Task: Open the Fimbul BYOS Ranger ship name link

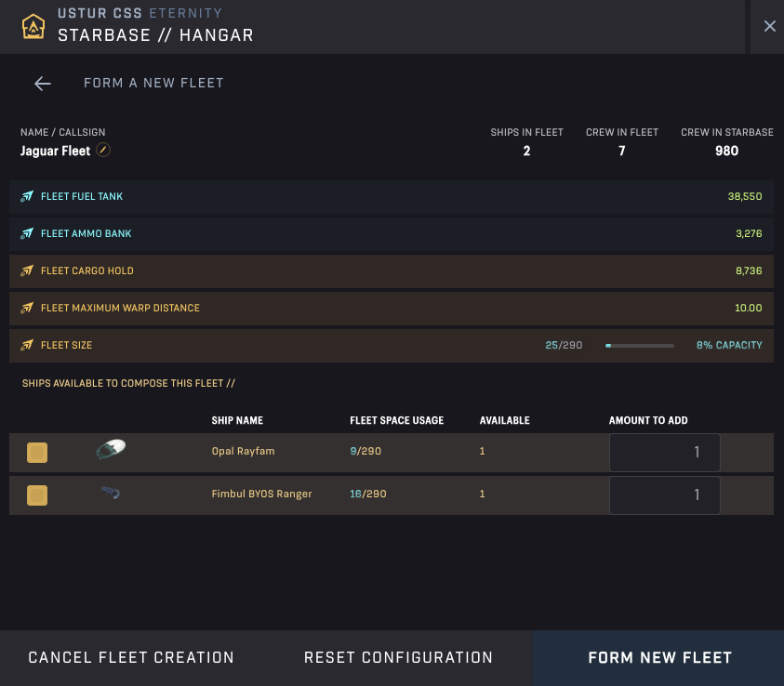Action: coord(261,494)
